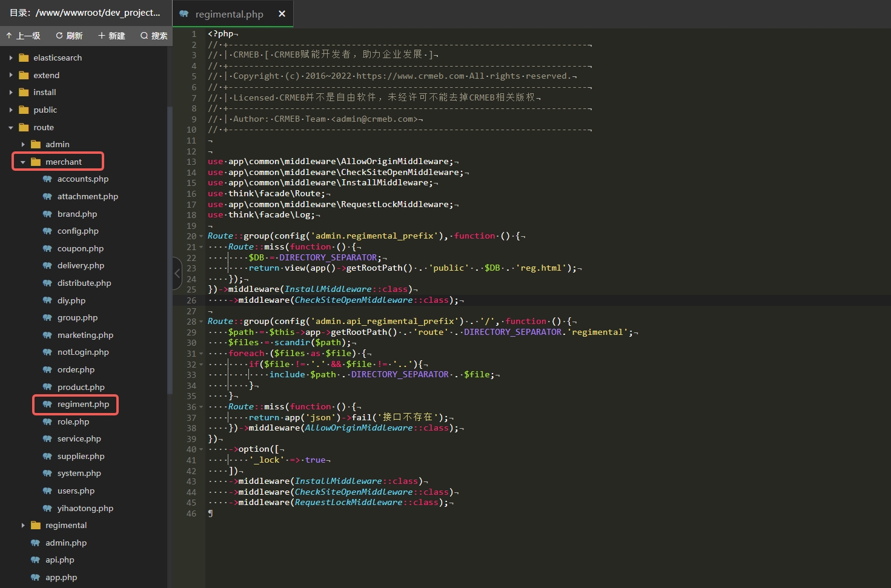Fold code block at line 28
Viewport: 891px width, 588px height.
pyautogui.click(x=201, y=322)
